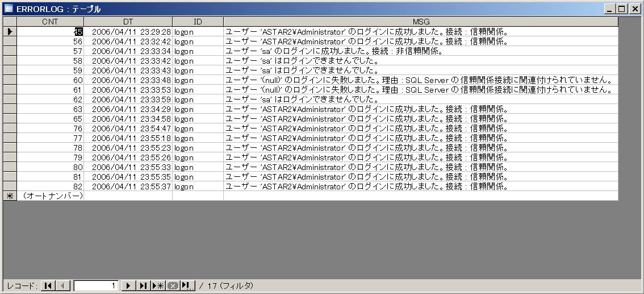
Task: Click the record number field
Action: [x=96, y=285]
